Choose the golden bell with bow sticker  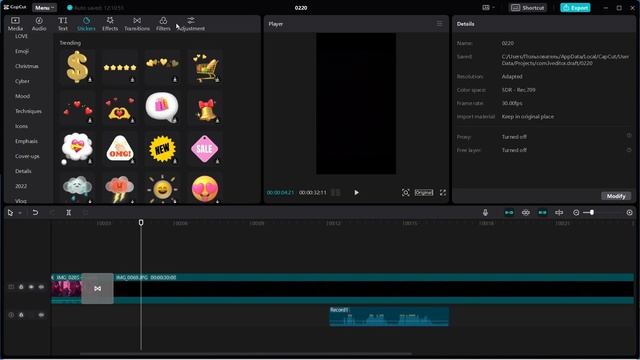click(205, 108)
